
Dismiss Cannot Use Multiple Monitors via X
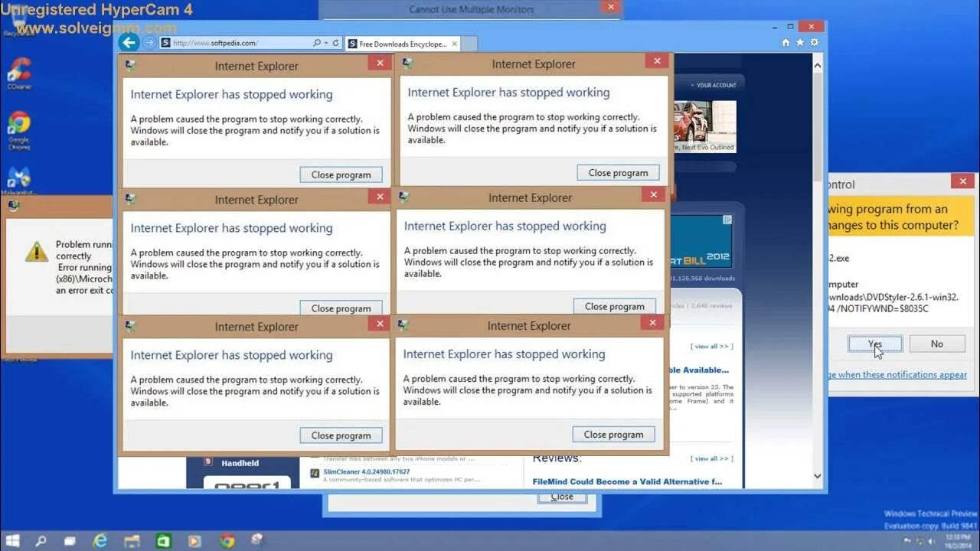pos(609,7)
